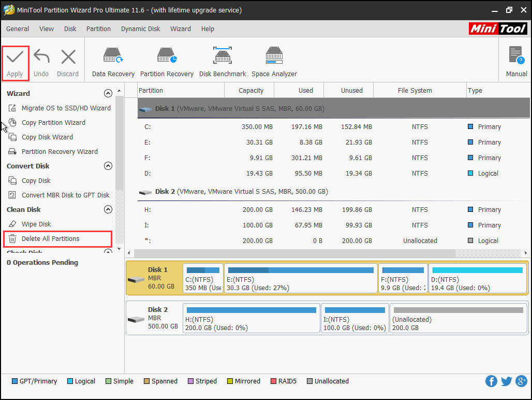Click Disk 1 drive icon in disk map
Image resolution: width=532 pixels, height=400 pixels.
136,279
